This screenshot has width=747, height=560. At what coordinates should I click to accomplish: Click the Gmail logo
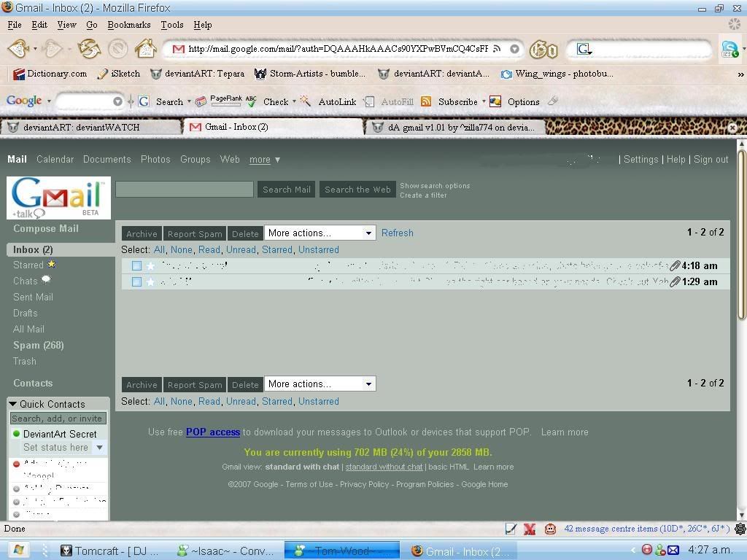tap(58, 198)
